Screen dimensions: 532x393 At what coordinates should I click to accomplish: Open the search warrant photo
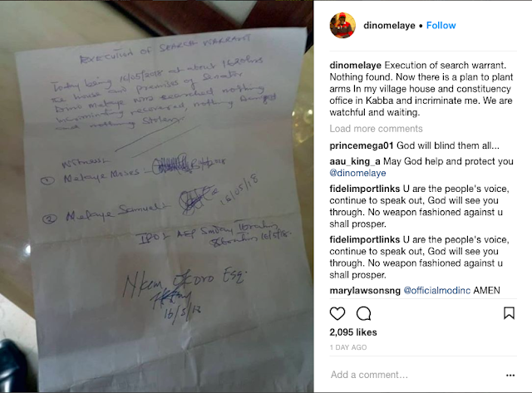(157, 197)
